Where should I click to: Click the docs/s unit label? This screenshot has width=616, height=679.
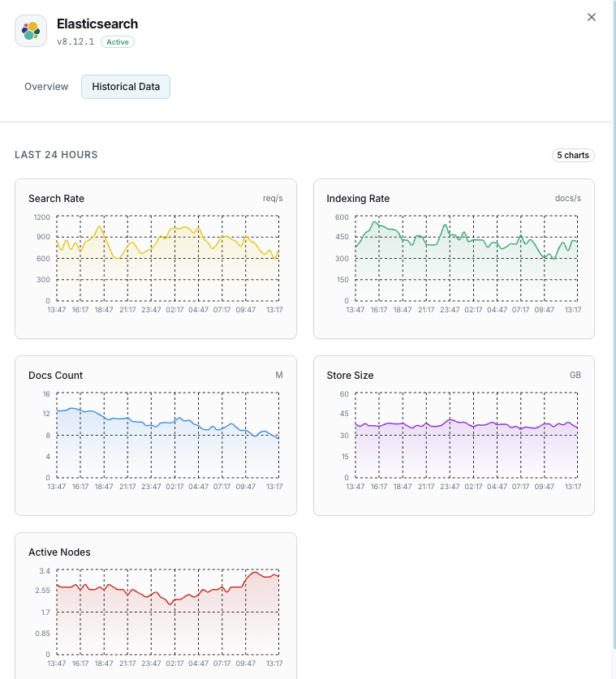tap(568, 198)
